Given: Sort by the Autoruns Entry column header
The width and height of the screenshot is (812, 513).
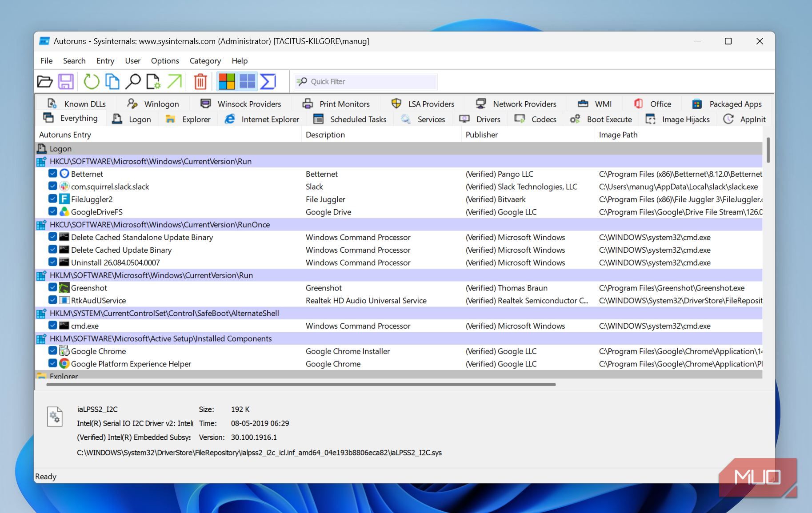Looking at the screenshot, I should pos(168,135).
